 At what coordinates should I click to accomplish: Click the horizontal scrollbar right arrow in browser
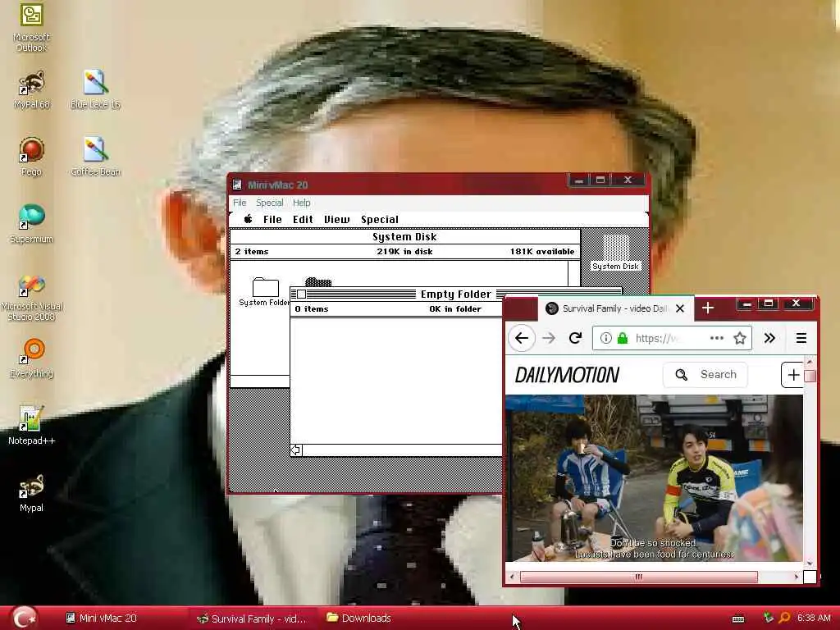797,577
